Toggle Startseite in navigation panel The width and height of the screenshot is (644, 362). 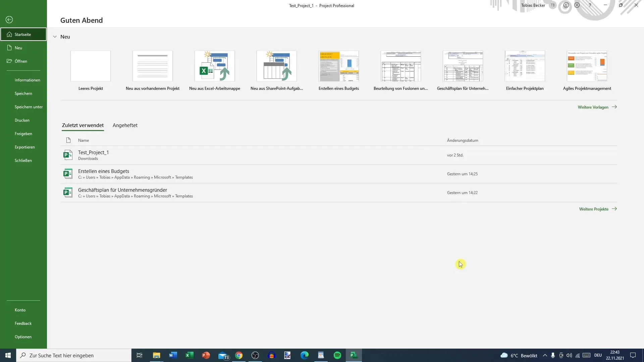(23, 34)
